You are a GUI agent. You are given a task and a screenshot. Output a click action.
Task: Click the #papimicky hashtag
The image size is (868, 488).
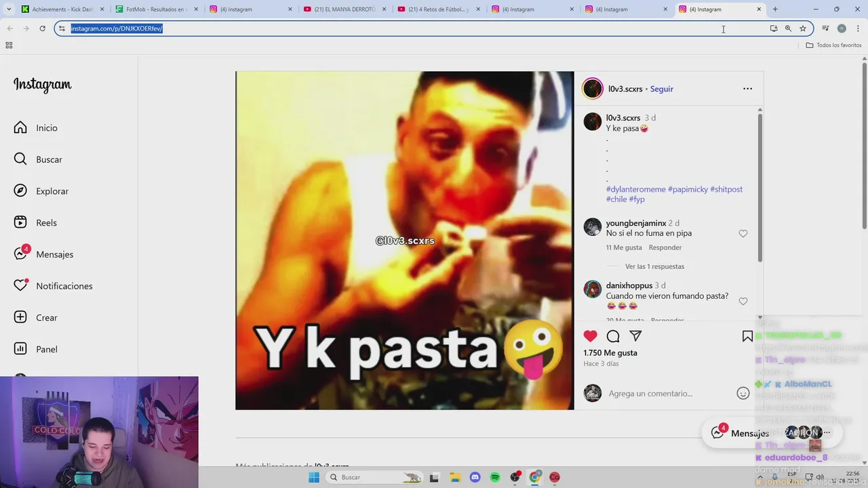[688, 189]
